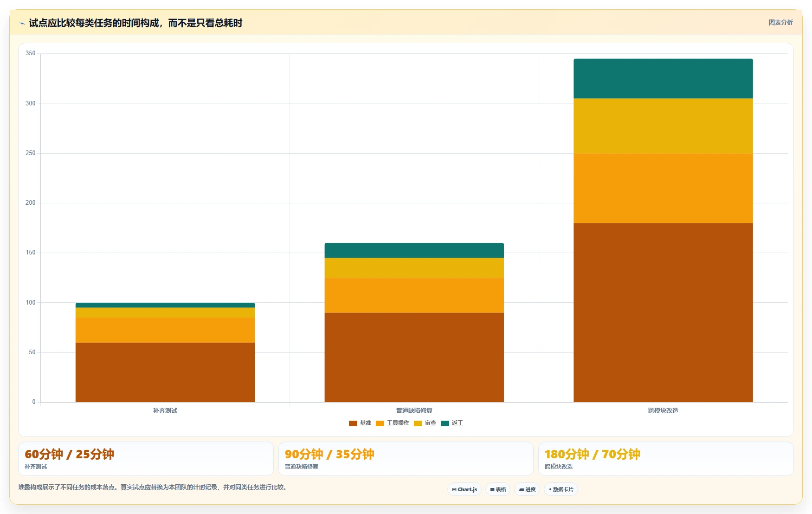Viewport: 812px width, 514px height.
Task: Open the 90分钟 / 35分钟 普通缺陷修复 card
Action: click(x=406, y=459)
